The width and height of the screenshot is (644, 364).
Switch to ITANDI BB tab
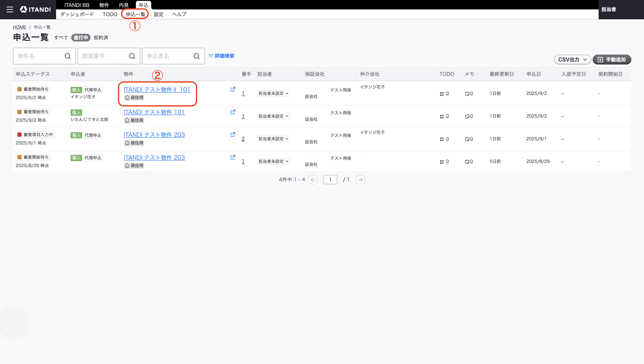(x=77, y=5)
